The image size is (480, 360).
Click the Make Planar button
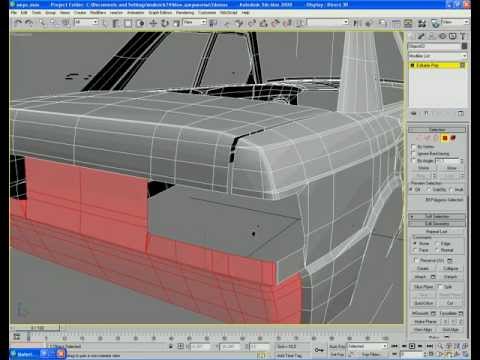point(426,321)
